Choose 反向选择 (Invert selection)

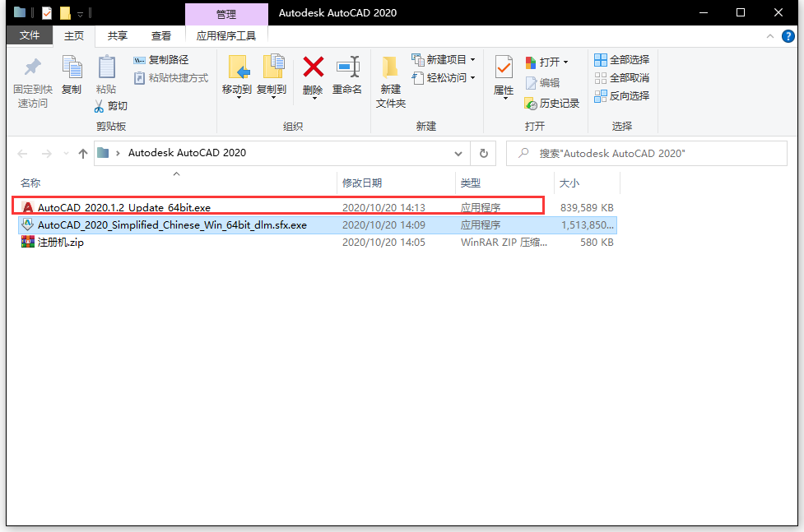click(622, 95)
